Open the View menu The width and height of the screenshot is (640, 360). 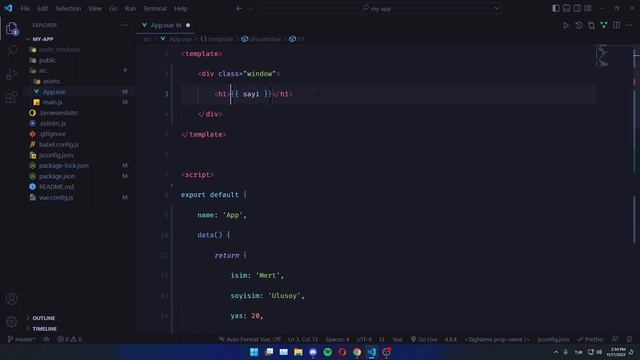point(95,8)
